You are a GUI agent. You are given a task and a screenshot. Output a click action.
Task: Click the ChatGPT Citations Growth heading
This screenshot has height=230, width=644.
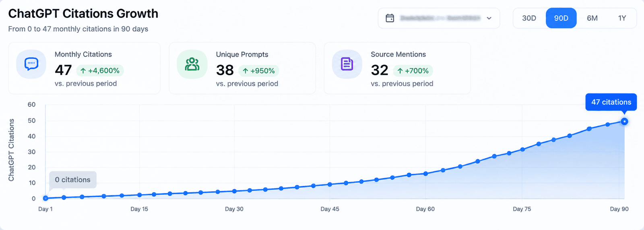pyautogui.click(x=83, y=13)
